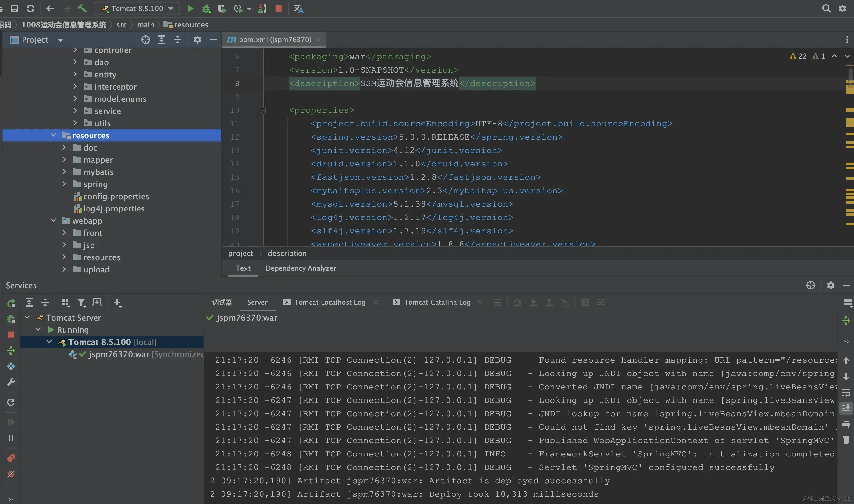Viewport: 854px width, 504px height.
Task: Expand the mybatis folder
Action: (x=64, y=172)
